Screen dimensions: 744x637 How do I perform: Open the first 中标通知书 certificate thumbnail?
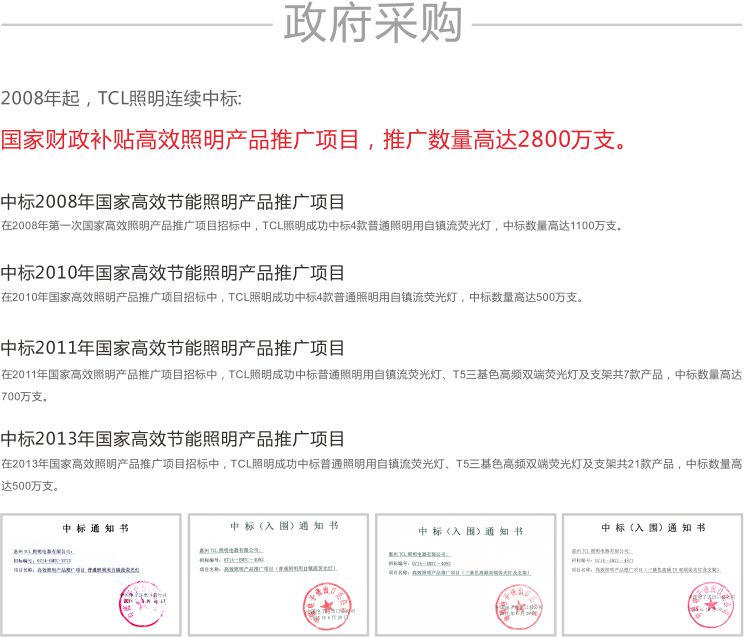(x=91, y=575)
